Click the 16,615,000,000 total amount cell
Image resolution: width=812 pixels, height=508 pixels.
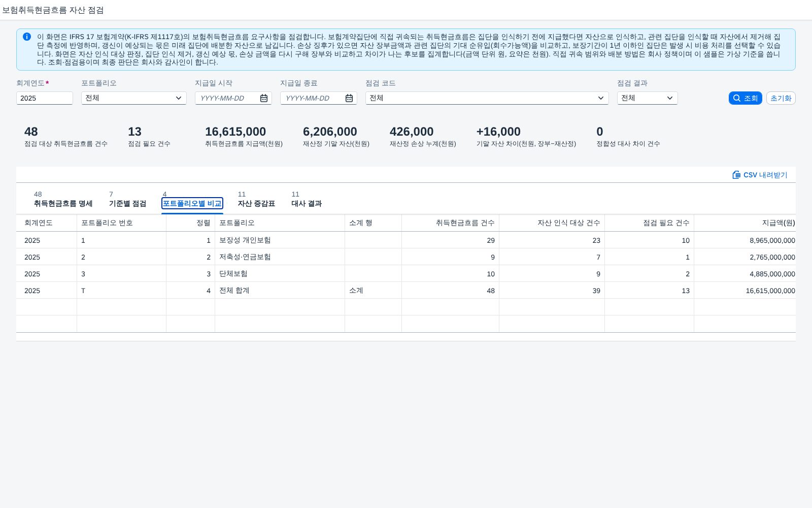point(745,291)
